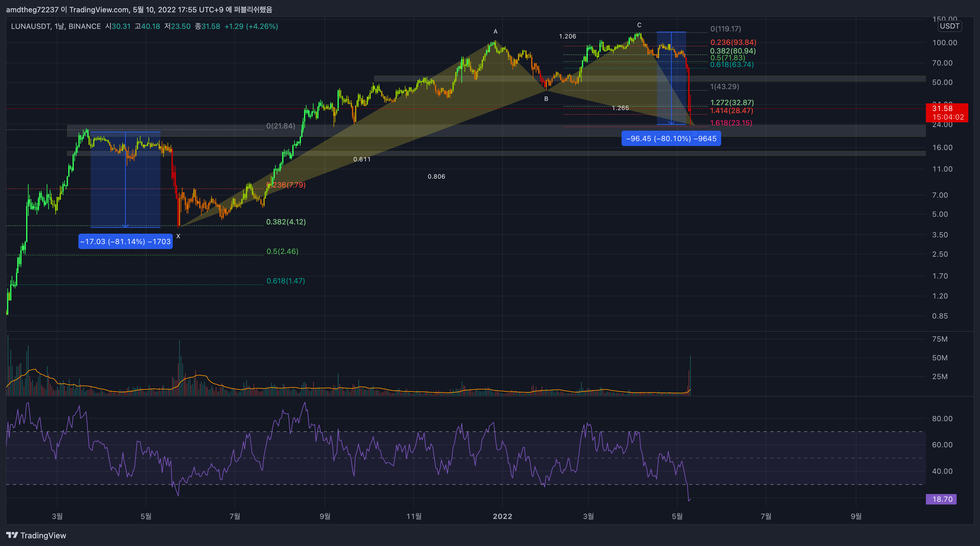The width and height of the screenshot is (980, 546).
Task: Click the 1(43.29) Fibonacci level label
Action: [x=724, y=87]
